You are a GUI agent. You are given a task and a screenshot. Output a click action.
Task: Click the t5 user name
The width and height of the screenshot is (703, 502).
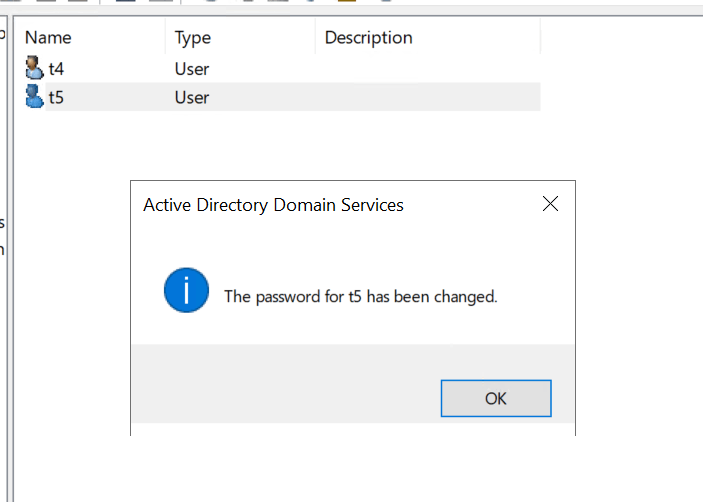pos(56,97)
